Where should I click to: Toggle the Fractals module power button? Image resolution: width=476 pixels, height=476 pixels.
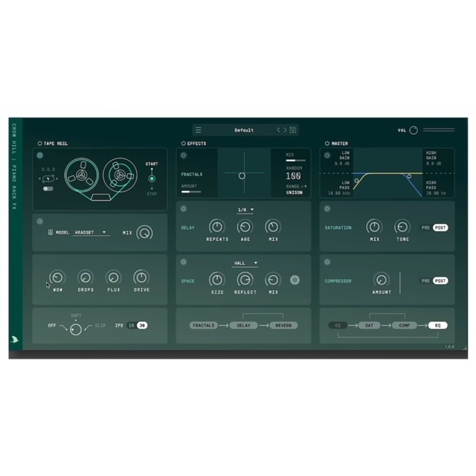[x=184, y=155]
